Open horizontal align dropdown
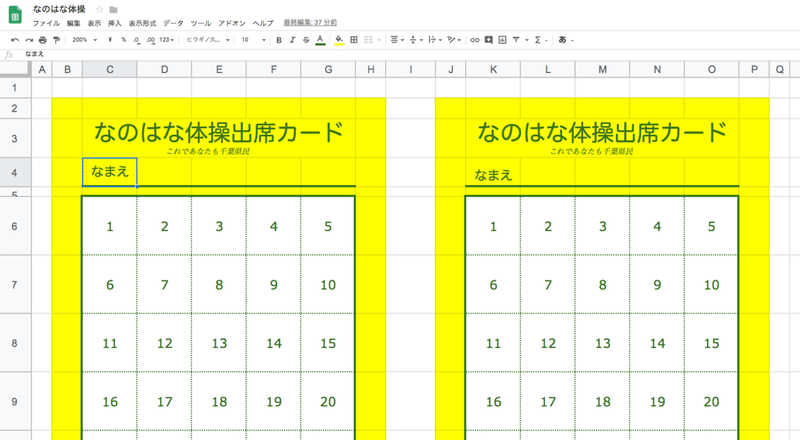Viewport: 800px width, 440px height. point(397,40)
